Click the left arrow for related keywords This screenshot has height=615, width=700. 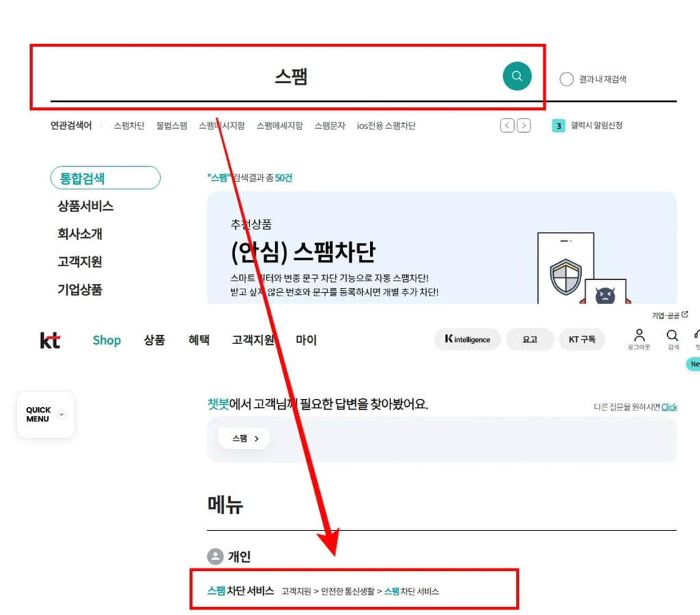(507, 126)
